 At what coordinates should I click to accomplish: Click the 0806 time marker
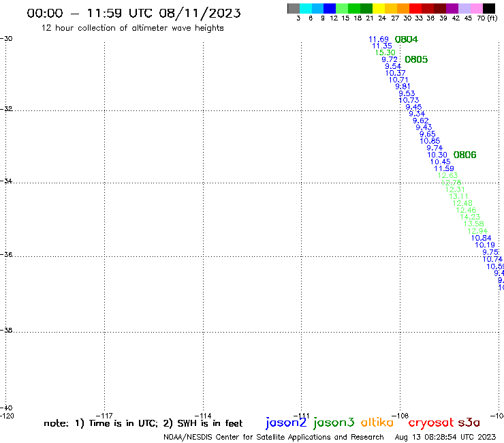pyautogui.click(x=464, y=155)
